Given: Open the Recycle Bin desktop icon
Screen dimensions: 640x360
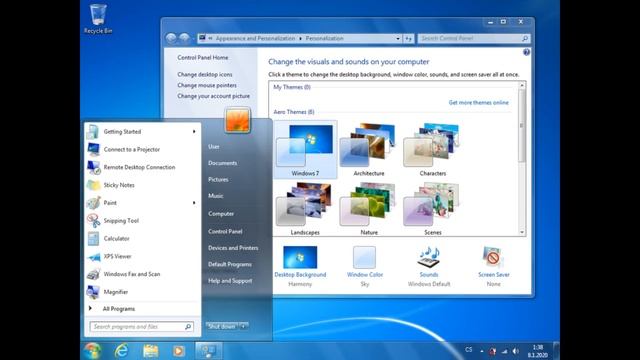Looking at the screenshot, I should click(98, 19).
